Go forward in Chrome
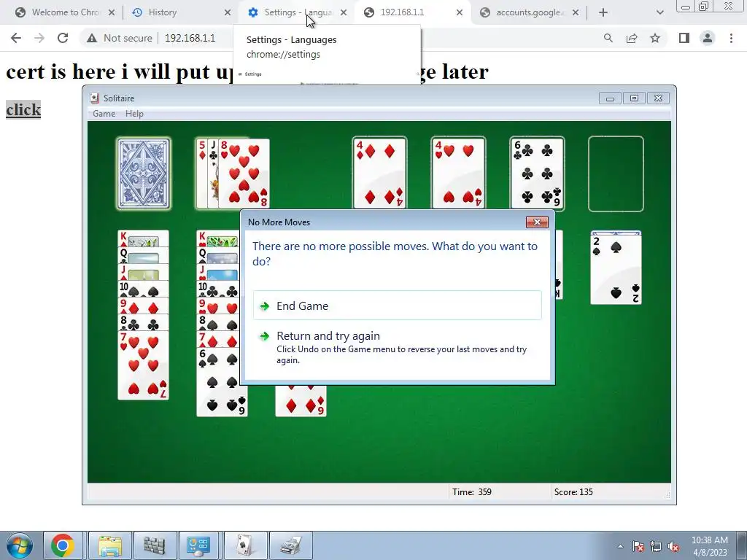This screenshot has height=560, width=747. (x=39, y=38)
